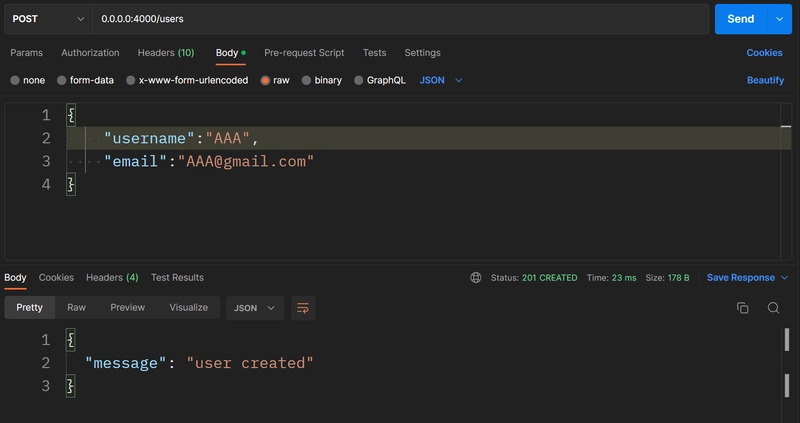Click the "message" key in response
The height and width of the screenshot is (423, 800).
126,363
